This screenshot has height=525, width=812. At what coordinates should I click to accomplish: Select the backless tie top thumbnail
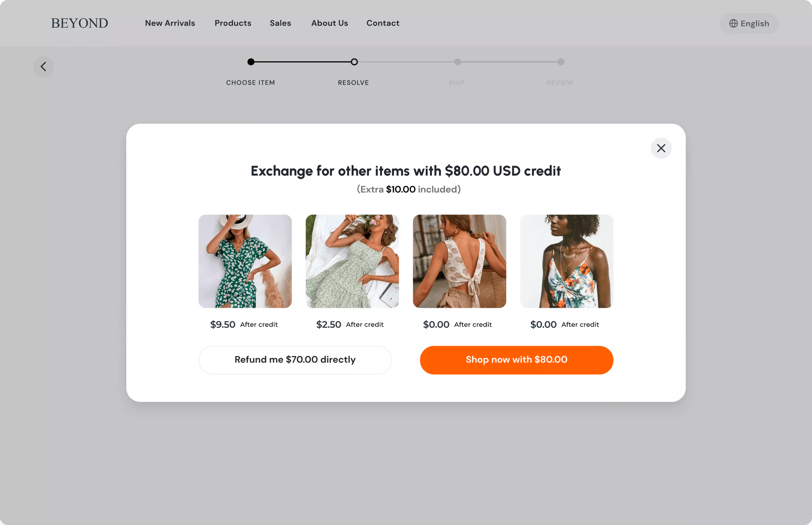click(460, 261)
